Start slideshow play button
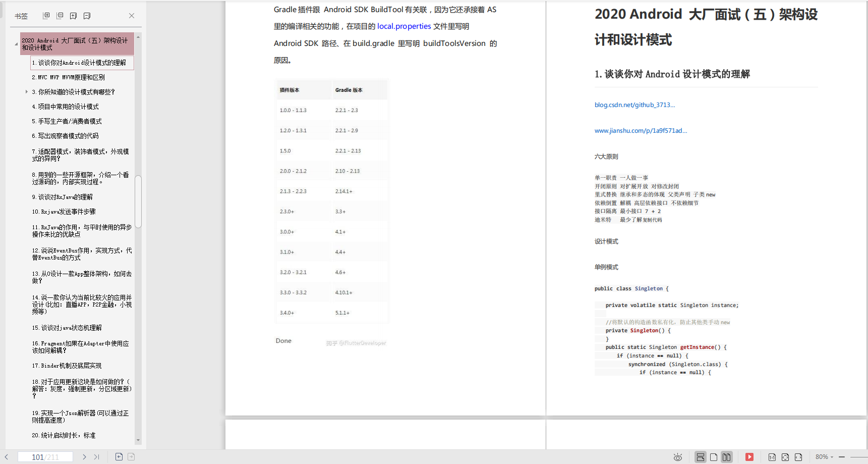Image resolution: width=868 pixels, height=464 pixels. [x=749, y=457]
